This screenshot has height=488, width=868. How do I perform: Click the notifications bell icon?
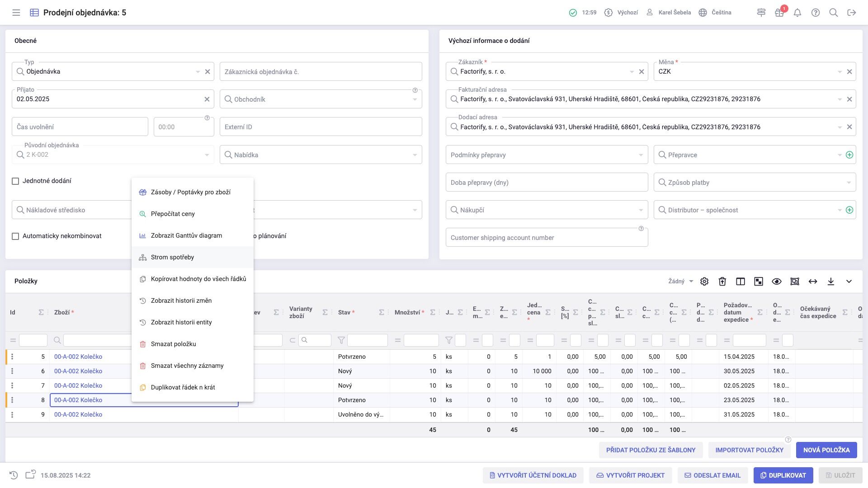pyautogui.click(x=797, y=13)
